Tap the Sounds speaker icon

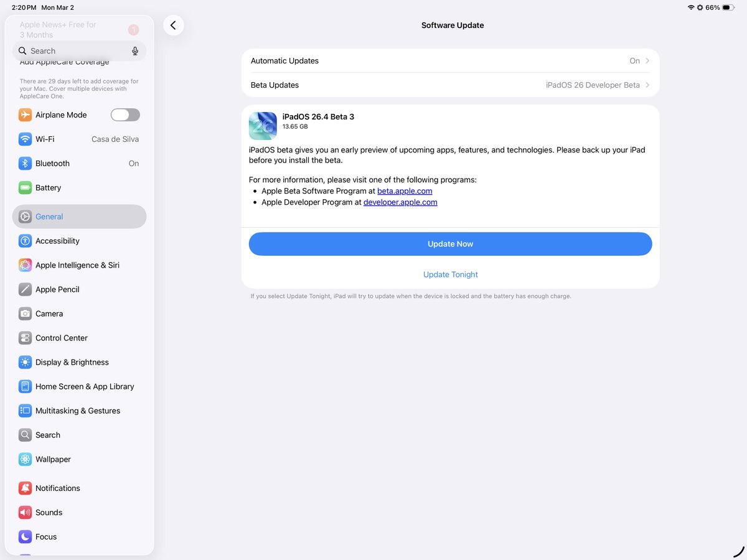point(25,513)
